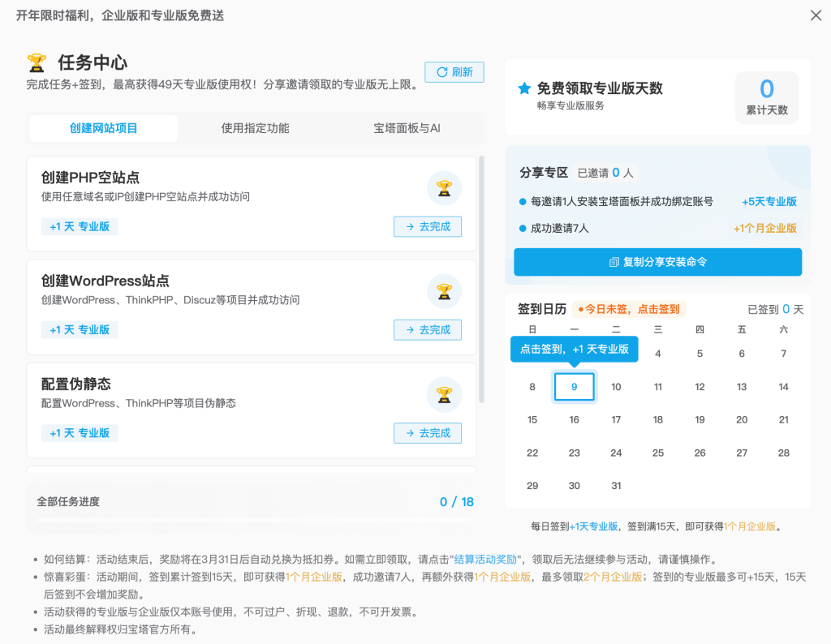Viewport: 831px width, 644px height.
Task: Click the trophy icon beside 创建WordPress站点
Action: click(444, 291)
